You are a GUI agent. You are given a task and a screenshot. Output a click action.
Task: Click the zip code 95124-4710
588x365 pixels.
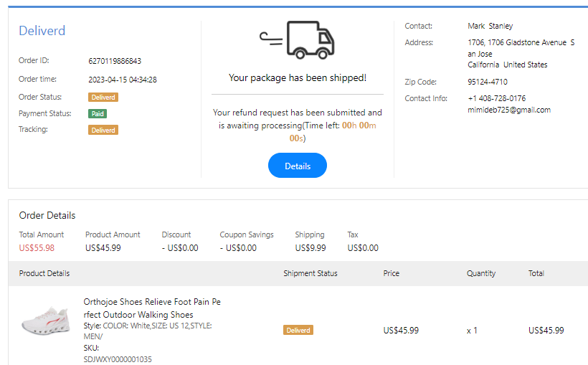pyautogui.click(x=488, y=82)
